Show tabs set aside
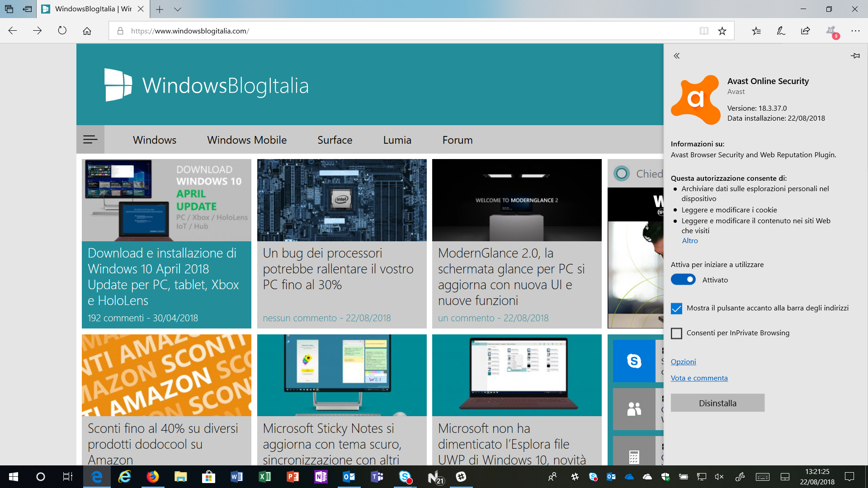Viewport: 868px width, 488px height. click(x=9, y=9)
